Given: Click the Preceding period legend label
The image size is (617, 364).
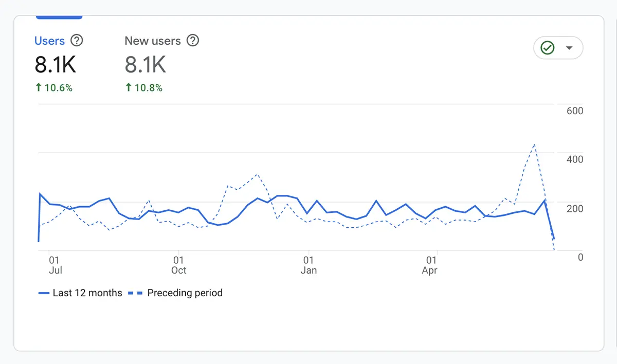Looking at the screenshot, I should click(x=185, y=293).
